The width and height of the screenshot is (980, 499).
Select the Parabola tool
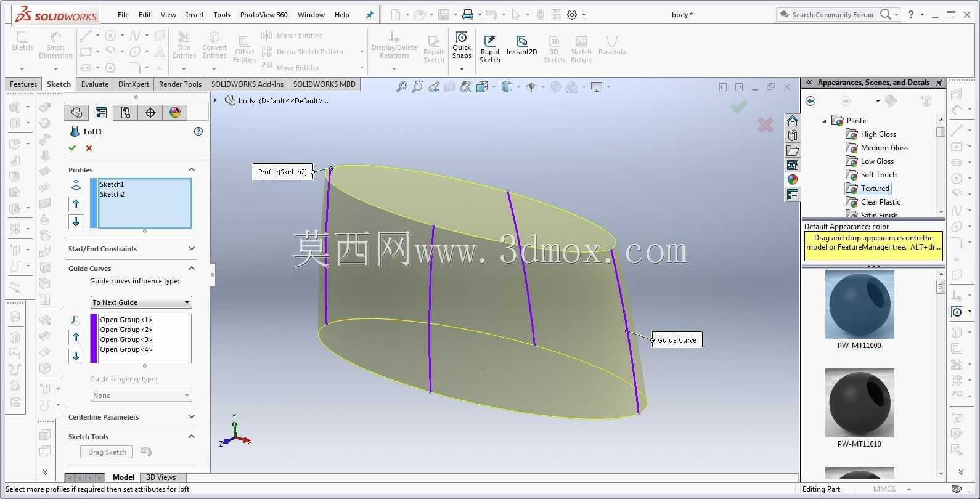[612, 46]
